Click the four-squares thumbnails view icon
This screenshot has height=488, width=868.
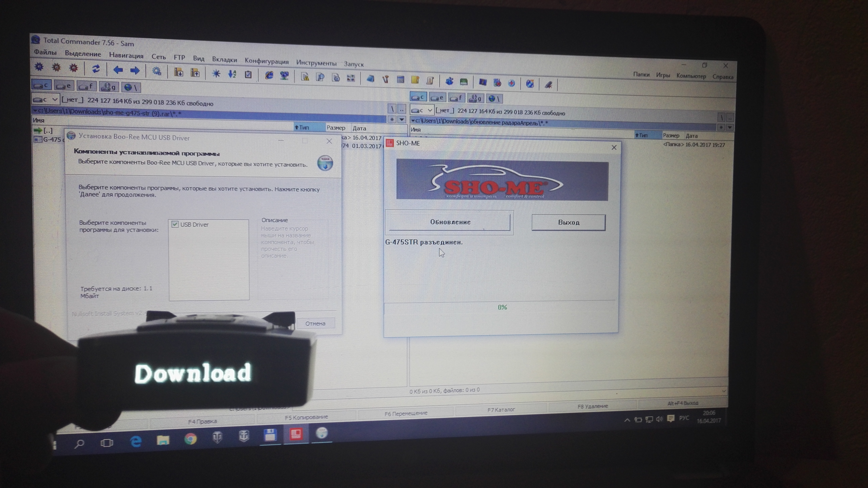pyautogui.click(x=351, y=78)
